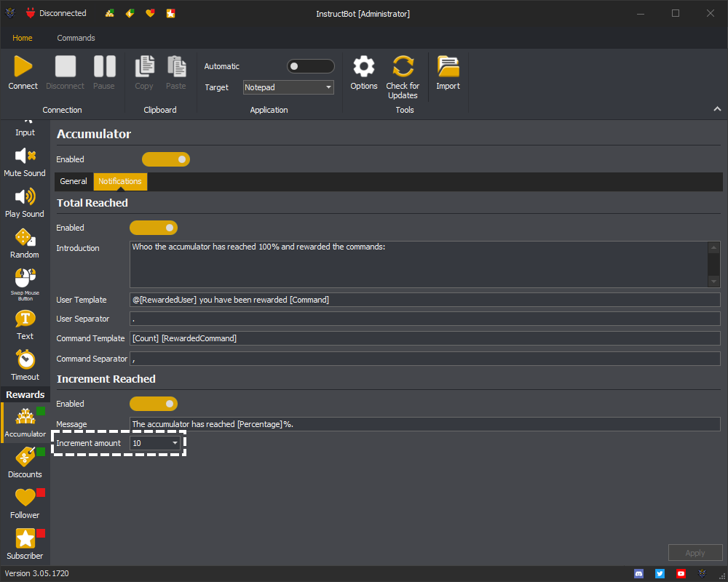Toggle Accumulator Enabled switch
Viewport: 728px width, 582px height.
tap(166, 159)
